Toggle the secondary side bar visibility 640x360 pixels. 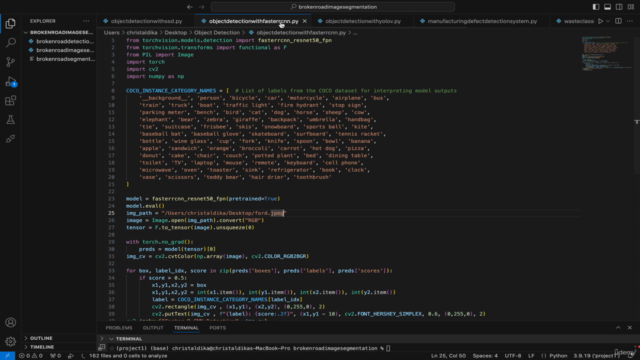click(x=619, y=7)
